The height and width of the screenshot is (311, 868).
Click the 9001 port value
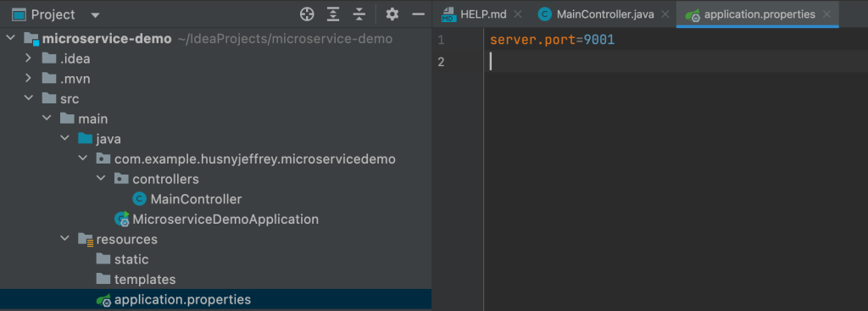click(x=599, y=41)
